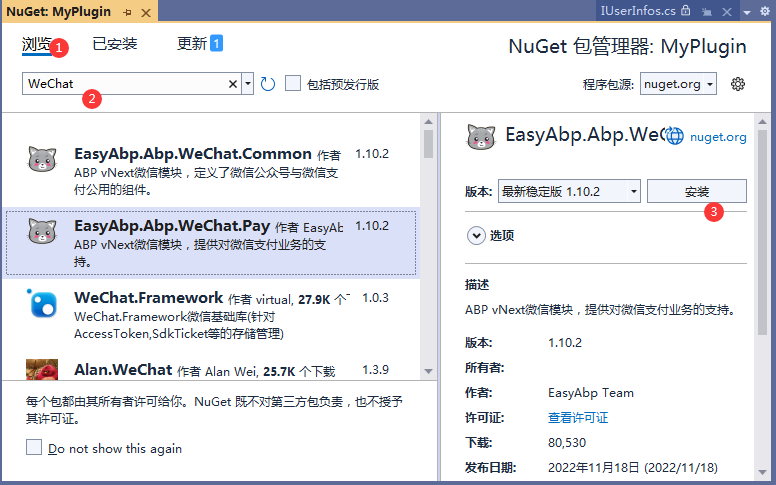Viewport: 776px width, 485px height.
Task: Switch to the IUserInfos.cs tab
Action: click(x=638, y=11)
